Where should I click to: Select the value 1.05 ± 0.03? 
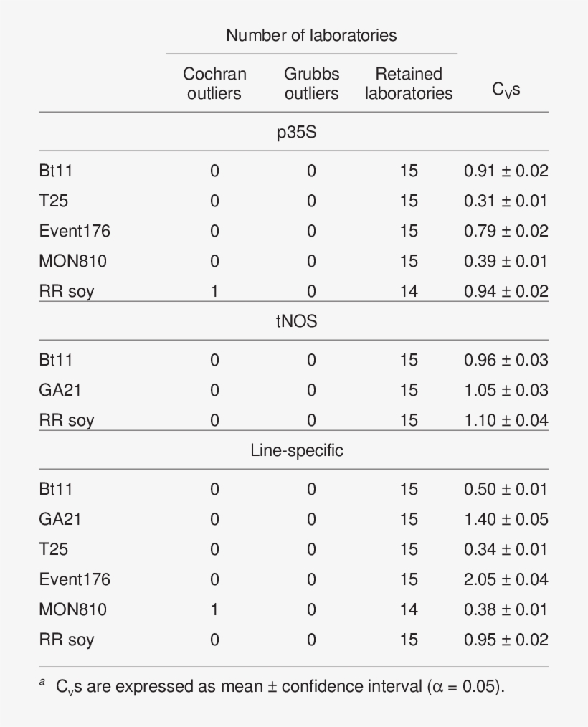pos(506,390)
